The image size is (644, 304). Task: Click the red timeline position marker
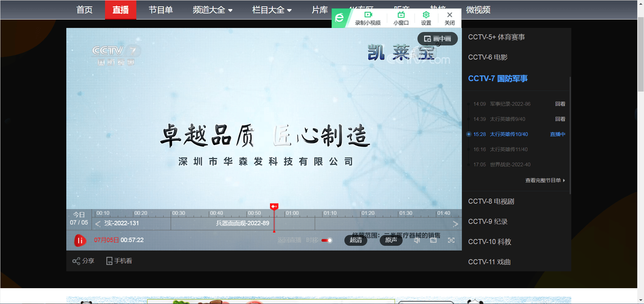pos(274,206)
